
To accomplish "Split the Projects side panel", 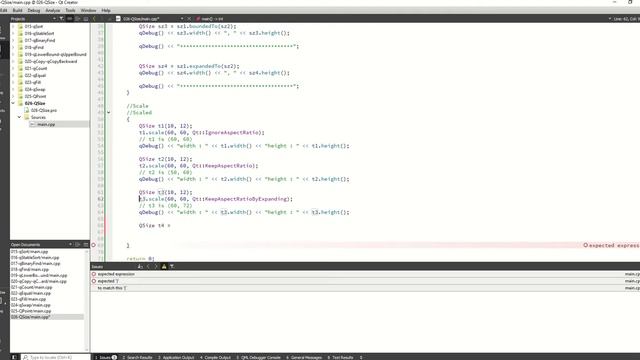I will click(78, 19).
